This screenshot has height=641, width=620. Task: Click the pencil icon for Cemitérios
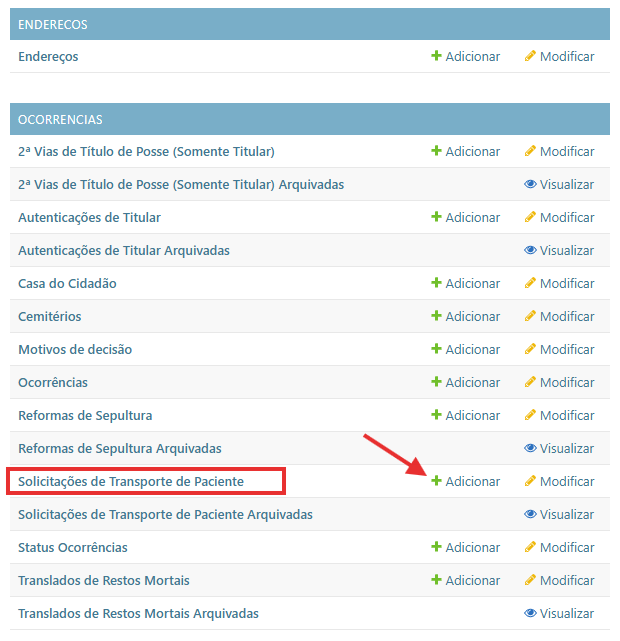[530, 317]
